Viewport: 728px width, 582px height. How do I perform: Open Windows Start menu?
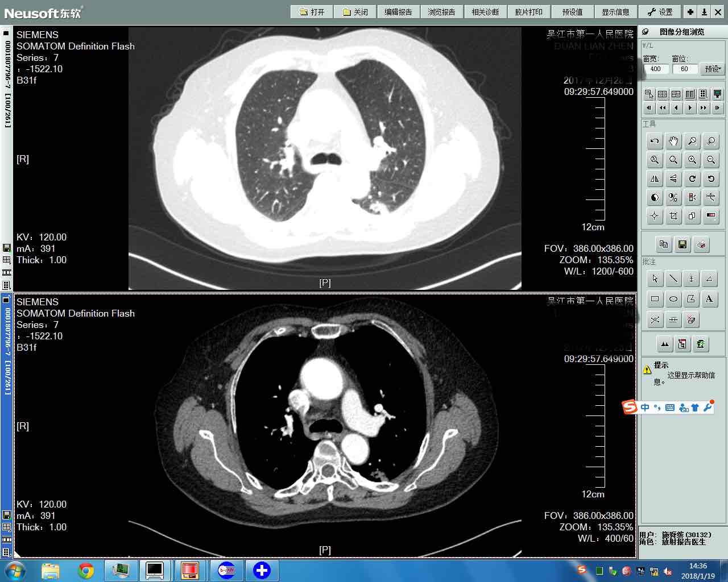coord(15,571)
